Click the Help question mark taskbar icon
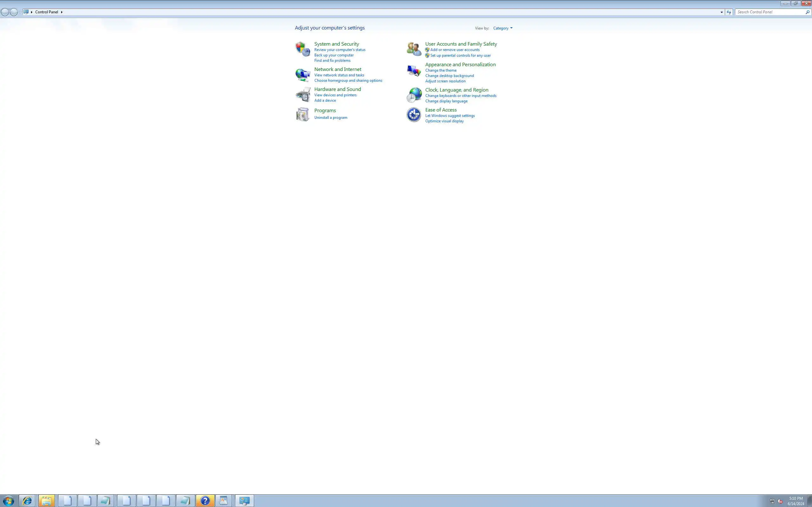 205,501
